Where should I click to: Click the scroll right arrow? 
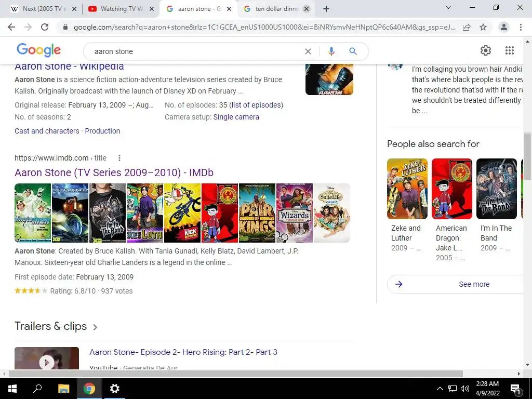519,374
